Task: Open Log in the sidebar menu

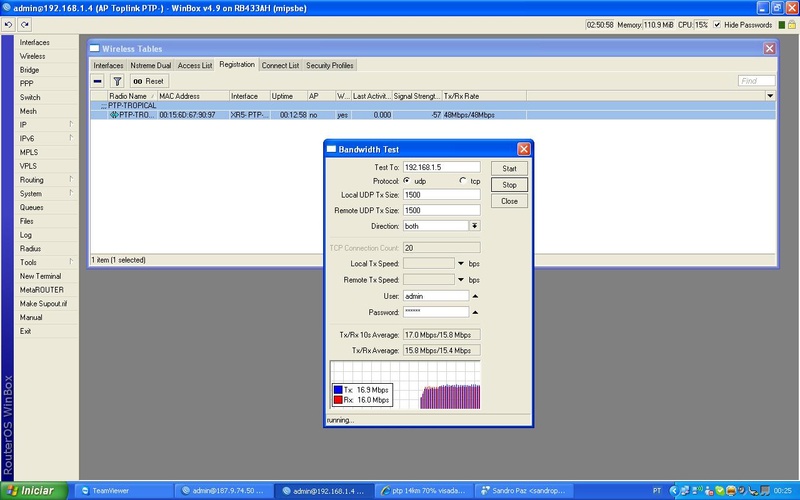Action: pyautogui.click(x=26, y=235)
